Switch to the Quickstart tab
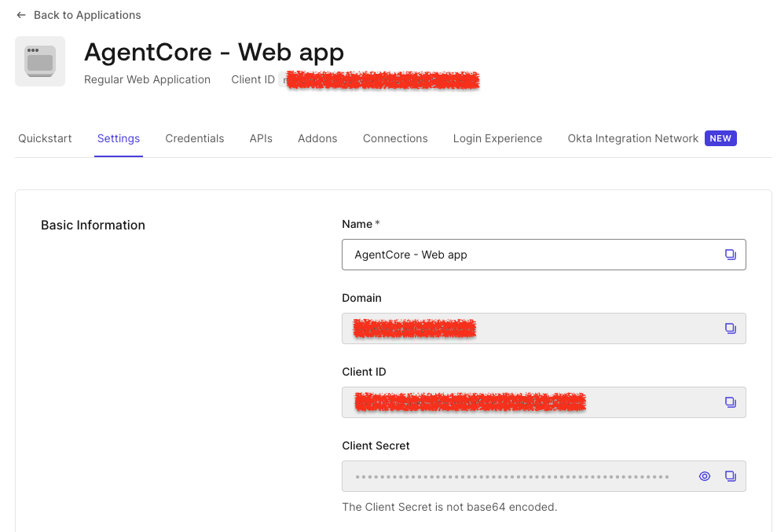 (x=45, y=138)
